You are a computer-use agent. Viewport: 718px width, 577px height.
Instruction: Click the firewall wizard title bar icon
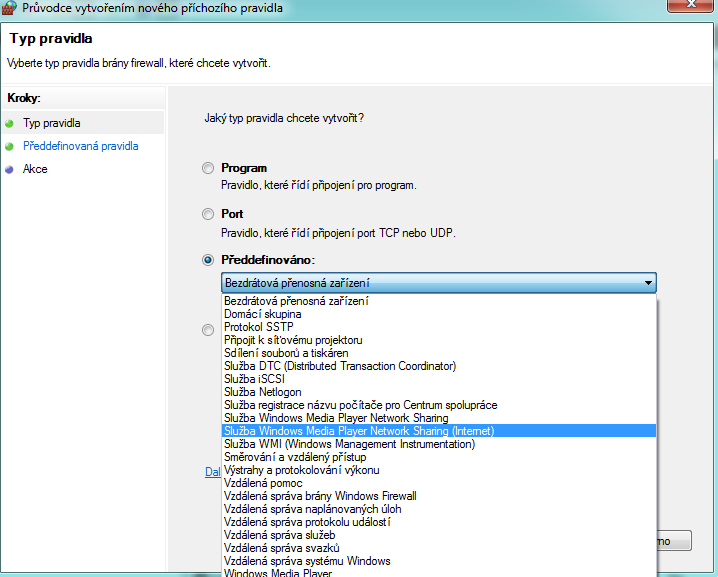point(9,8)
